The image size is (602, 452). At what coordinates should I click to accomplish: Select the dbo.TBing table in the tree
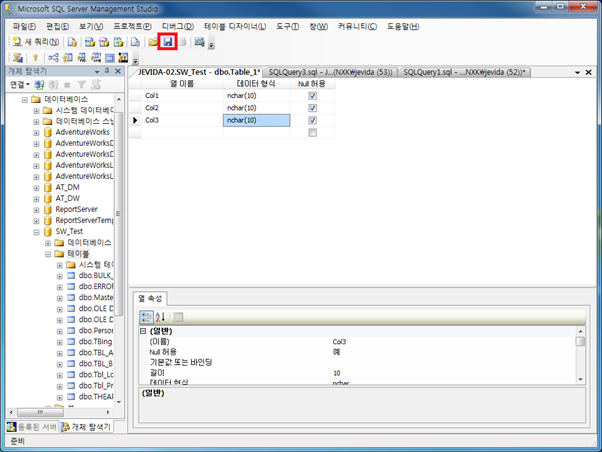[x=95, y=341]
